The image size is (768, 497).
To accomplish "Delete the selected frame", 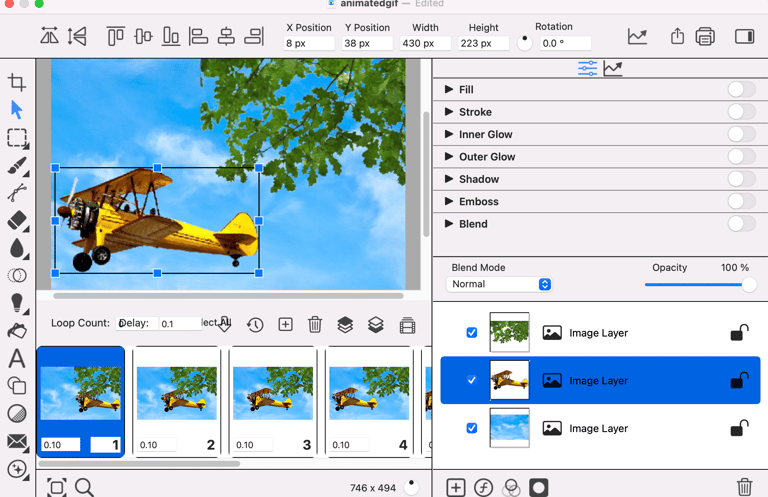I will [314, 325].
